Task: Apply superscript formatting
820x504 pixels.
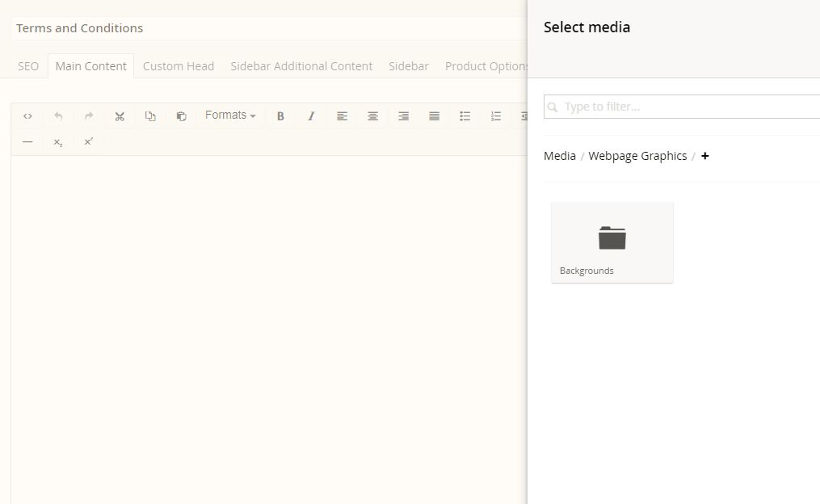Action: [x=89, y=141]
